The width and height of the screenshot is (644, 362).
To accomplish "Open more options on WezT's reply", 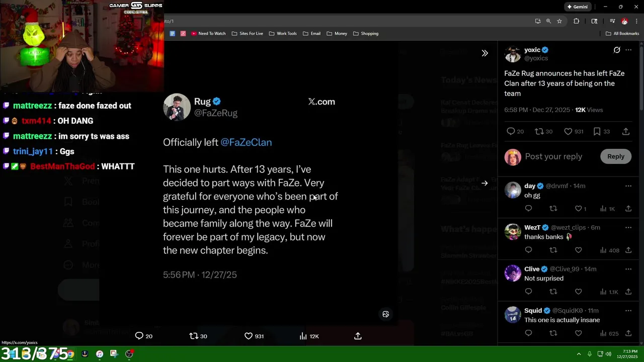I will [x=628, y=228].
